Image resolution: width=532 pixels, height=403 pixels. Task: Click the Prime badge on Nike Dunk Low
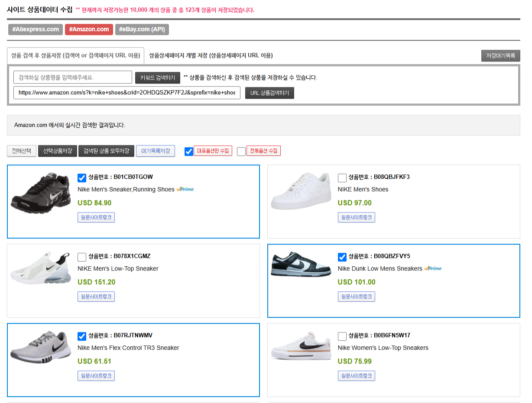click(433, 268)
